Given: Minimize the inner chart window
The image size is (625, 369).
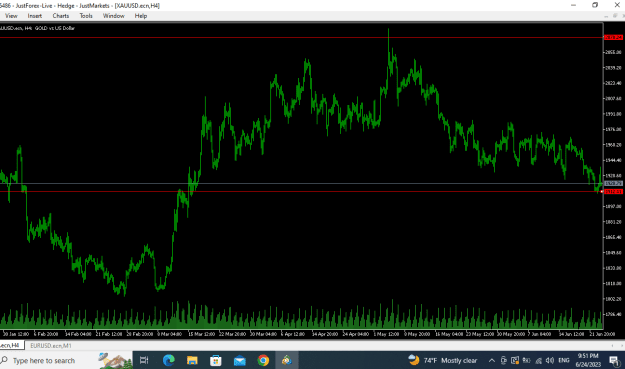Looking at the screenshot, I should [x=606, y=16].
